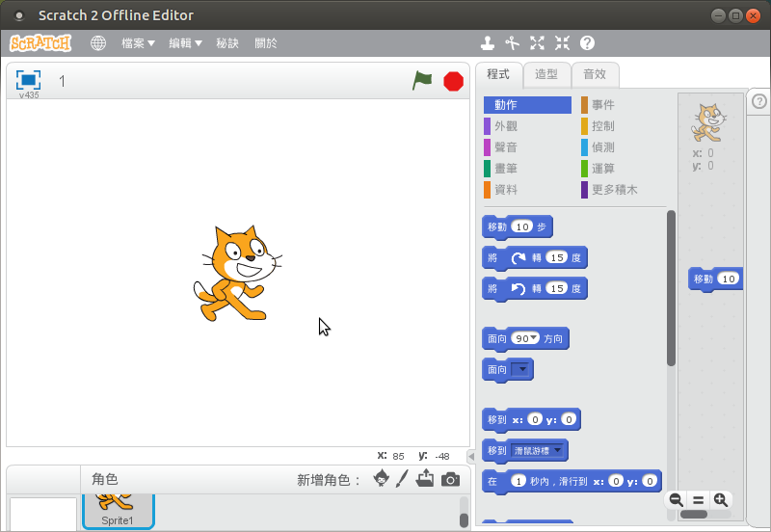
Task: Click the 15 field in clockwise turn block
Action: (x=557, y=257)
